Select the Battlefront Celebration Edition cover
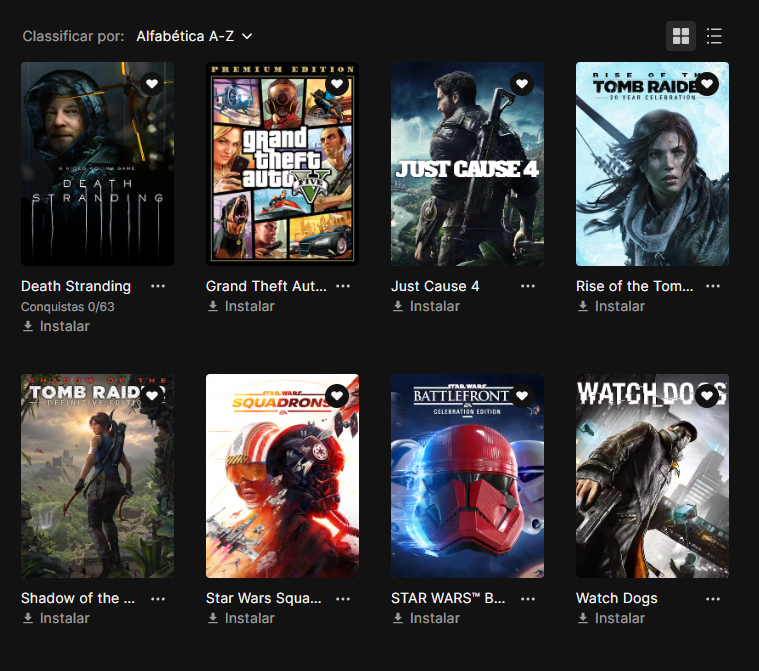The width and height of the screenshot is (759, 671). (467, 476)
